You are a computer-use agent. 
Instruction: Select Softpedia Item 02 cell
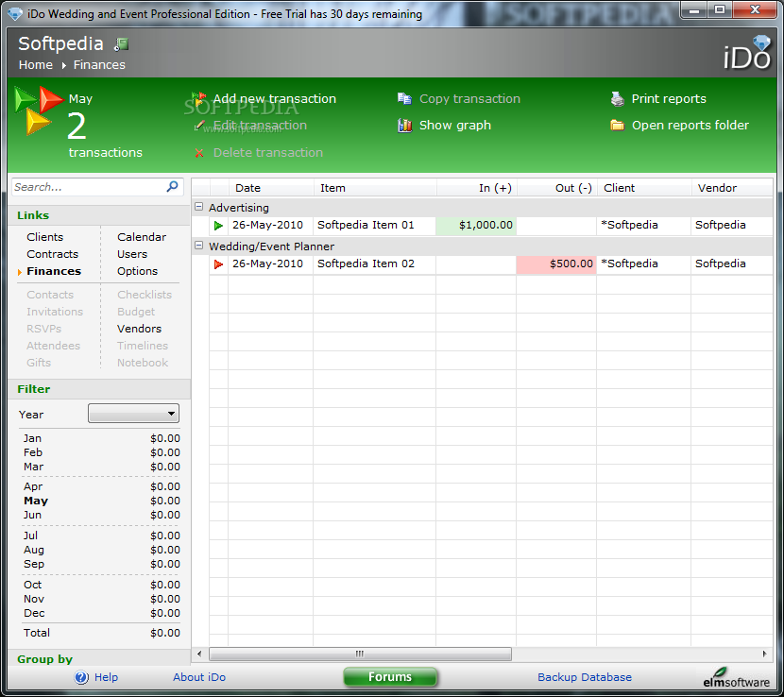(x=374, y=264)
